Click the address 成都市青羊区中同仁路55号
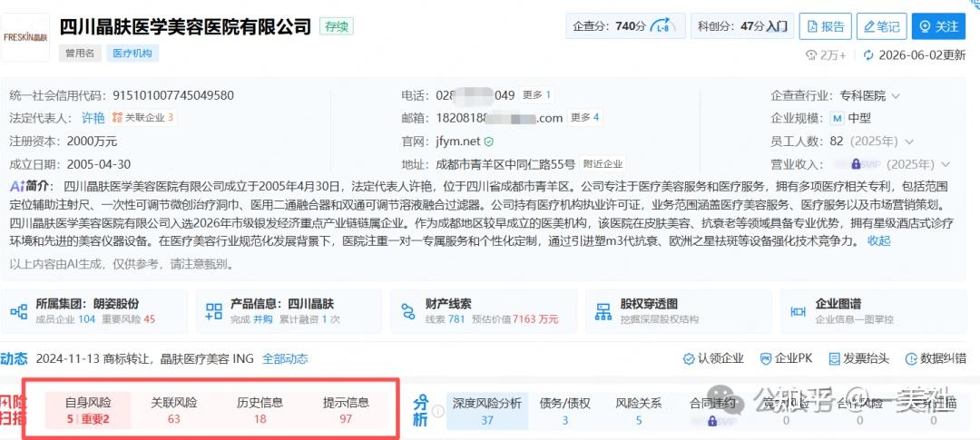980x440 pixels. click(505, 164)
